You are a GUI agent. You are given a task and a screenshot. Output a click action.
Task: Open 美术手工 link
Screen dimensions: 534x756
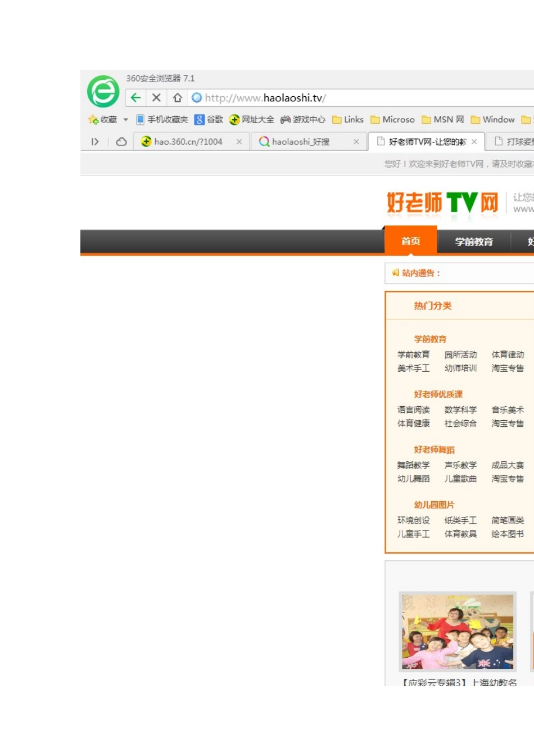(413, 368)
